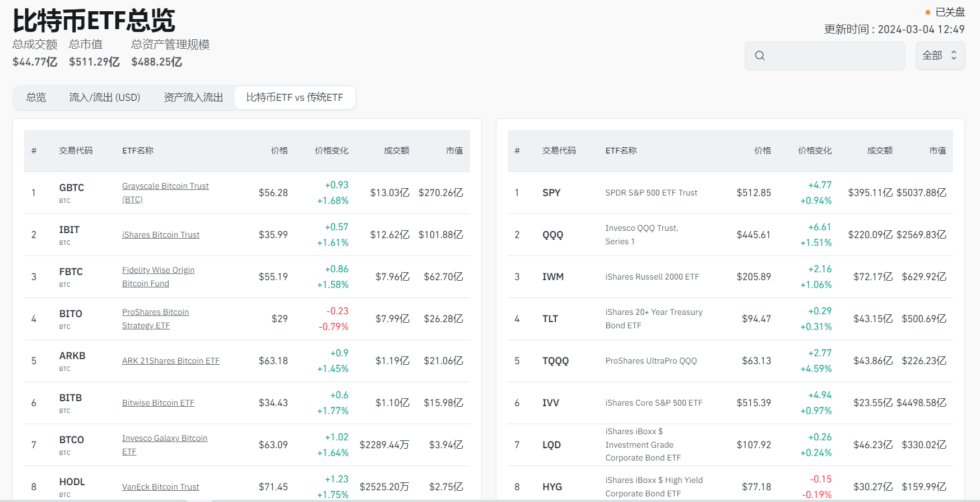Select the 比特币ETF vs 传统ETF tab

[x=295, y=97]
